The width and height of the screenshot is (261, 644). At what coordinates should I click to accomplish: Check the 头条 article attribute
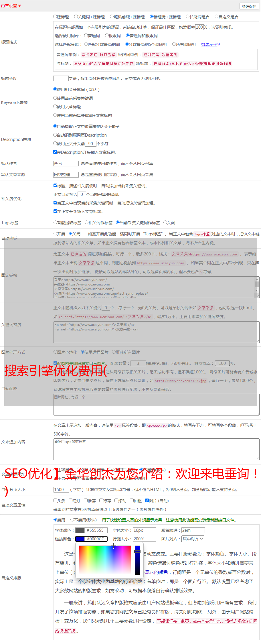coord(55,501)
